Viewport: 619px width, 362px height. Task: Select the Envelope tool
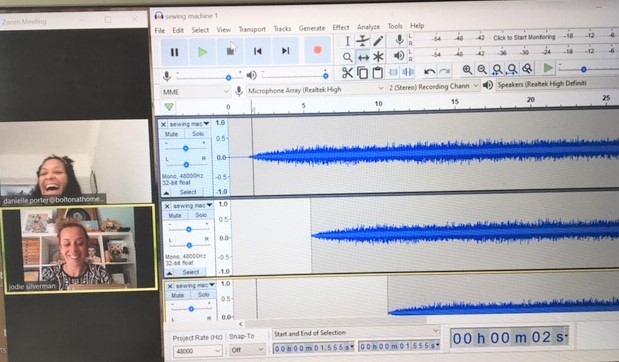tap(362, 41)
